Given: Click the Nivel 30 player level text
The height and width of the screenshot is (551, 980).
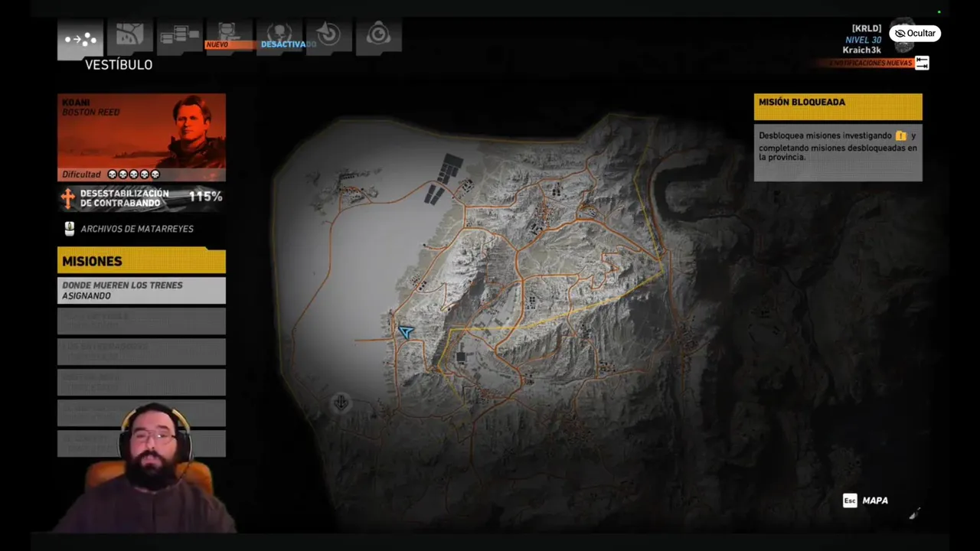Looking at the screenshot, I should pyautogui.click(x=863, y=40).
